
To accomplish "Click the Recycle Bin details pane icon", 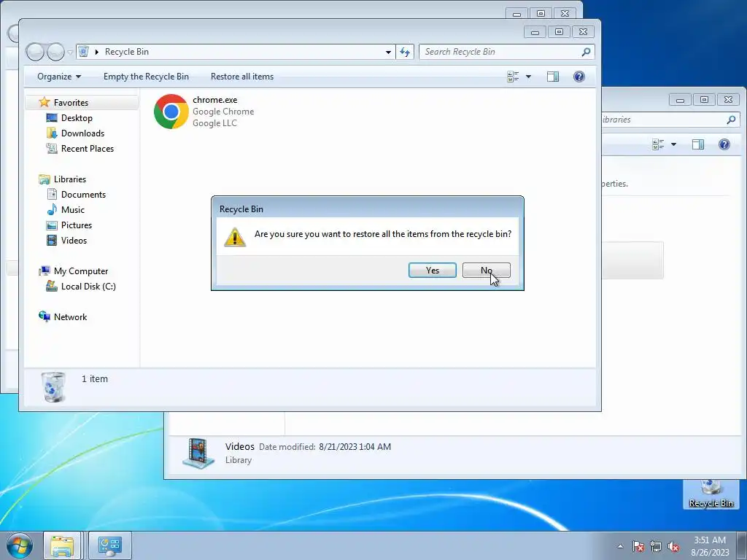I will [x=53, y=386].
